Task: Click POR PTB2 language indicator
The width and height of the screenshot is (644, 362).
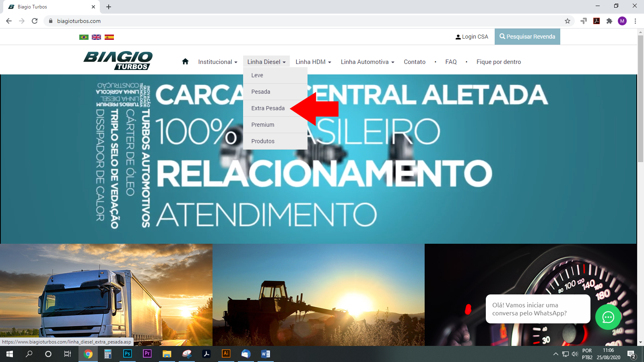Action: coord(587,354)
